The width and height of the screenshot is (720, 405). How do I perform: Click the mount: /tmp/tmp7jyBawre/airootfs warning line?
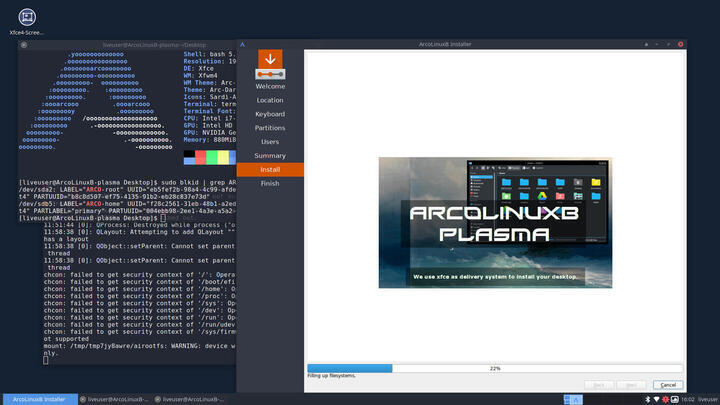(140, 346)
